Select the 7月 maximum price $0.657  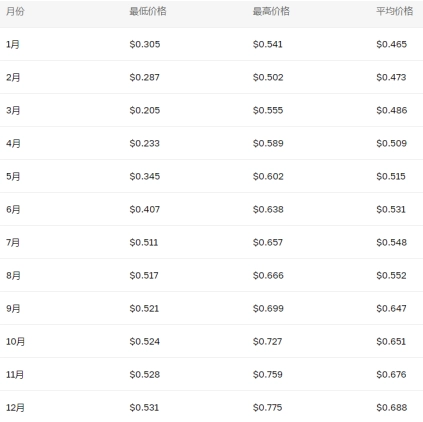click(x=268, y=242)
